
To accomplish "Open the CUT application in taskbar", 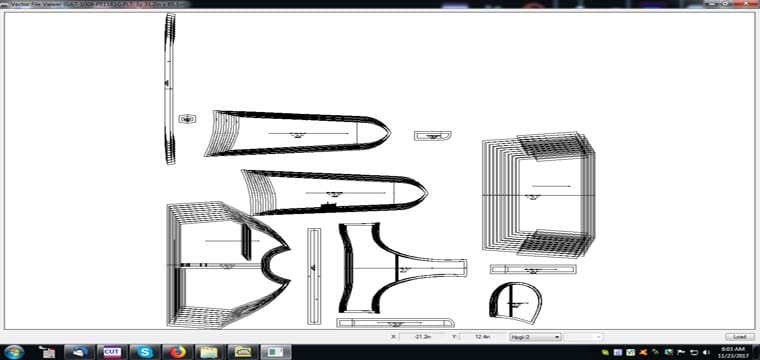I will point(112,352).
